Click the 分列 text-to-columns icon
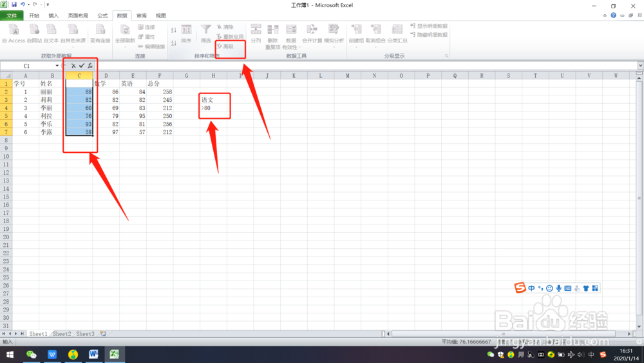The width and height of the screenshot is (644, 363). pos(256,34)
